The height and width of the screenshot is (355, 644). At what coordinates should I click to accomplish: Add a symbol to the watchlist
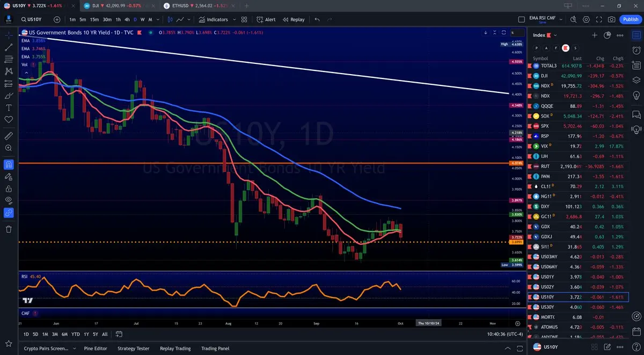tap(595, 35)
